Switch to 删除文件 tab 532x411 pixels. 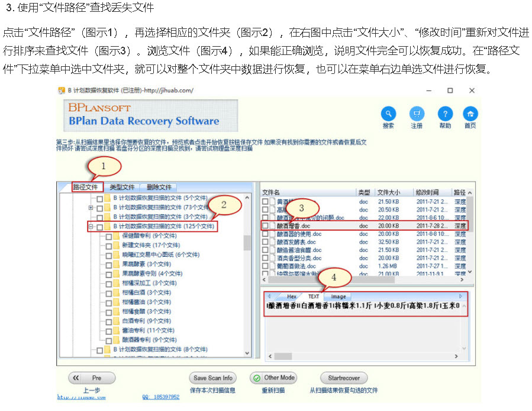click(159, 187)
